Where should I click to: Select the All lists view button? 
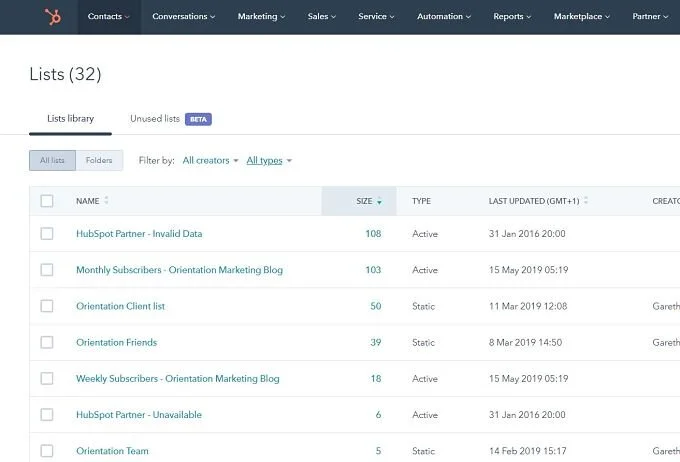tap(52, 161)
